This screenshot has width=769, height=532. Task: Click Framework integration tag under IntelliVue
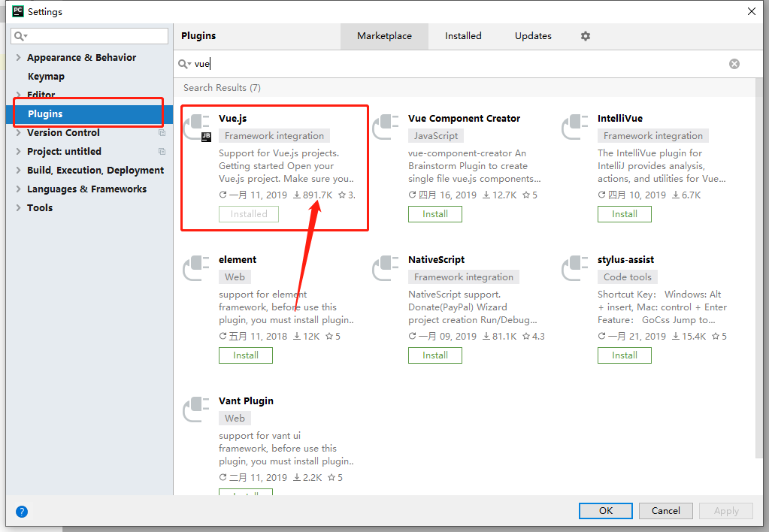652,136
